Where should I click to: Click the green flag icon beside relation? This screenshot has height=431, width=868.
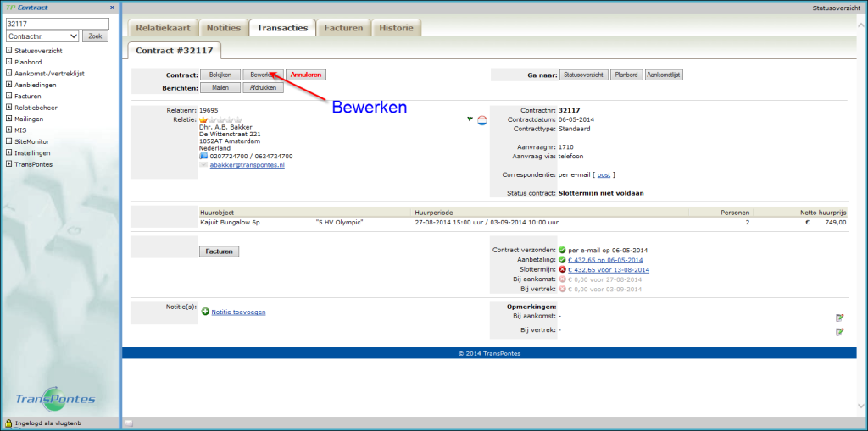point(470,119)
